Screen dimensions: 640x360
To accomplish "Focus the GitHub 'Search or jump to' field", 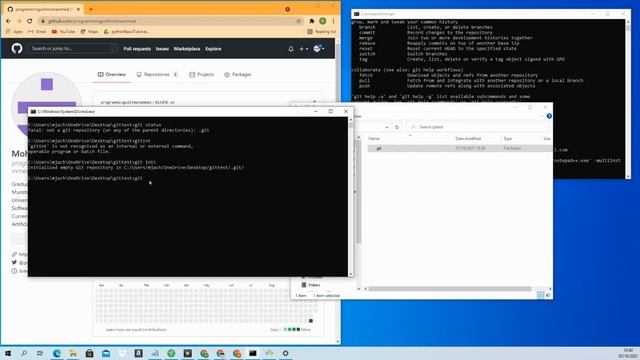I will pos(73,49).
